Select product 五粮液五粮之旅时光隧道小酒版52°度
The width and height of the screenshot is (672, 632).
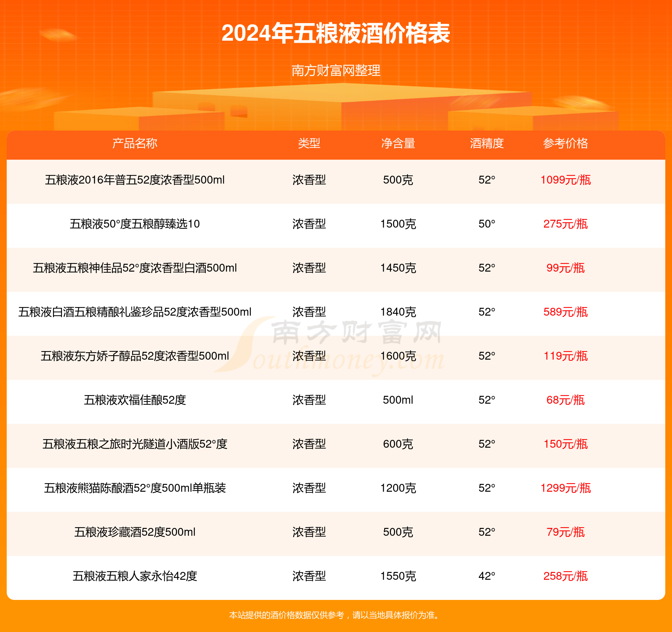coord(135,444)
